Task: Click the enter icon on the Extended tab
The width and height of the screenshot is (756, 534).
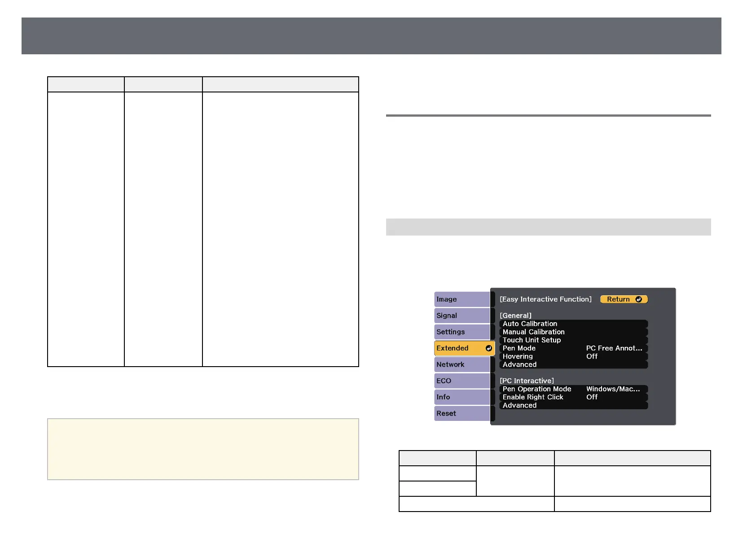Action: point(488,348)
